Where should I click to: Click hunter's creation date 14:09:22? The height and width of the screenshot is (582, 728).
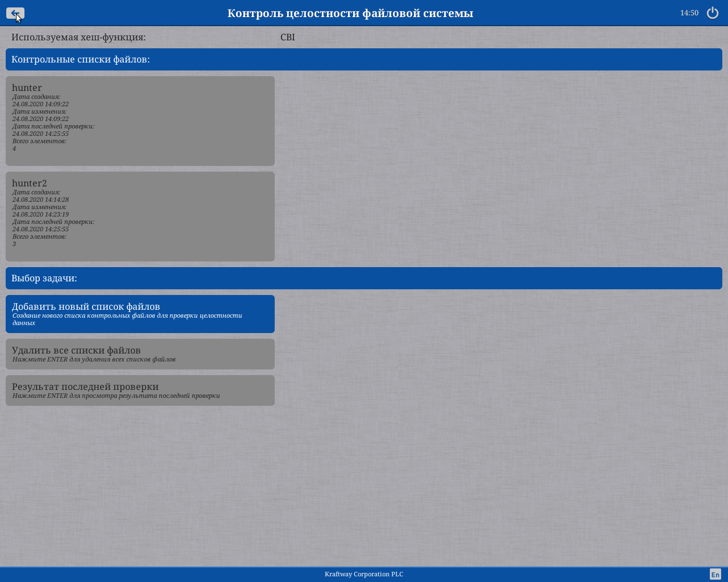[x=40, y=104]
